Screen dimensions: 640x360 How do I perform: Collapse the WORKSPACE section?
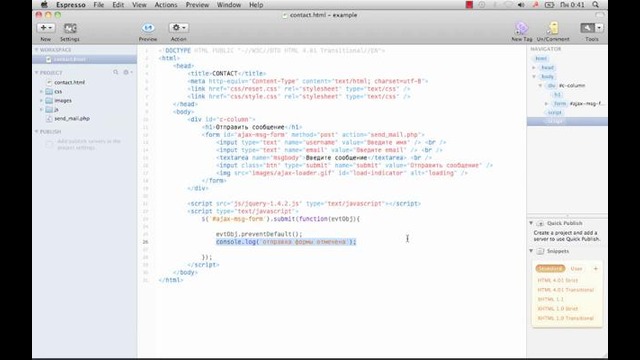tap(36, 50)
